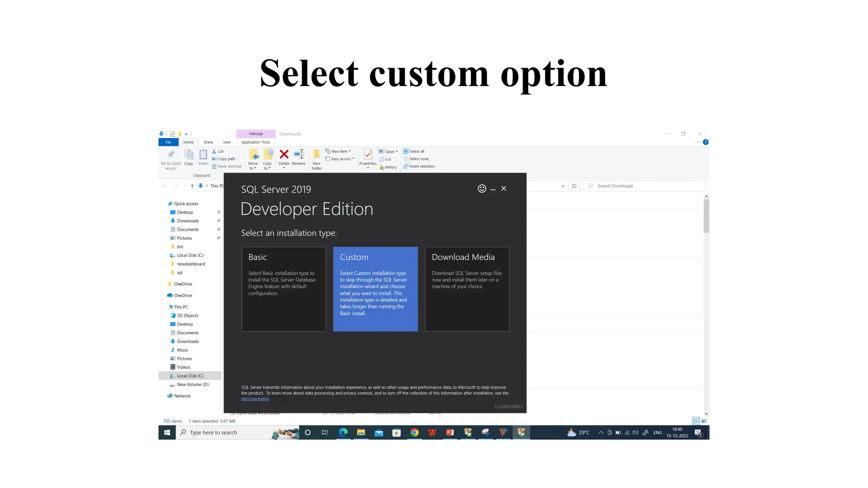The image size is (868, 488).
Task: Click the Edit command in ribbon
Action: click(x=385, y=159)
